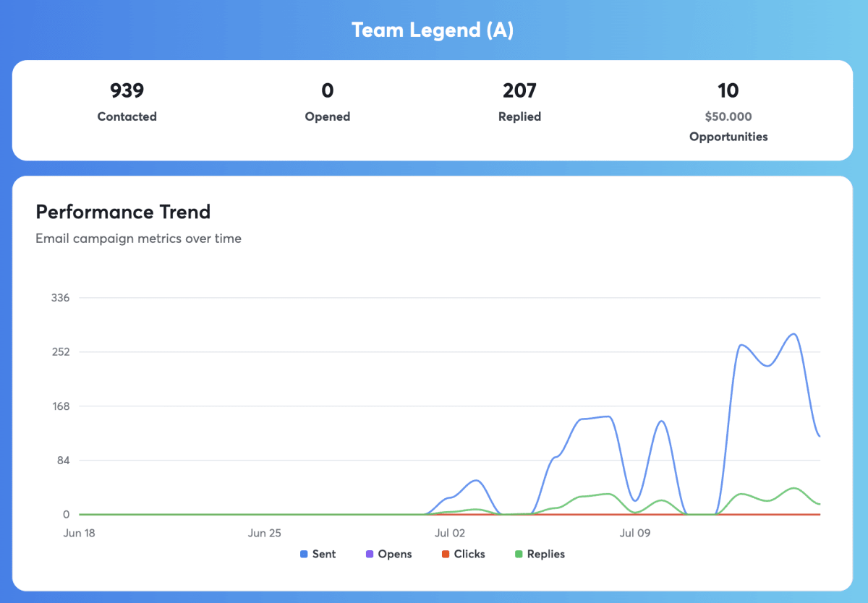Click the Jul 02 x-axis date
The width and height of the screenshot is (868, 603).
[x=450, y=534]
